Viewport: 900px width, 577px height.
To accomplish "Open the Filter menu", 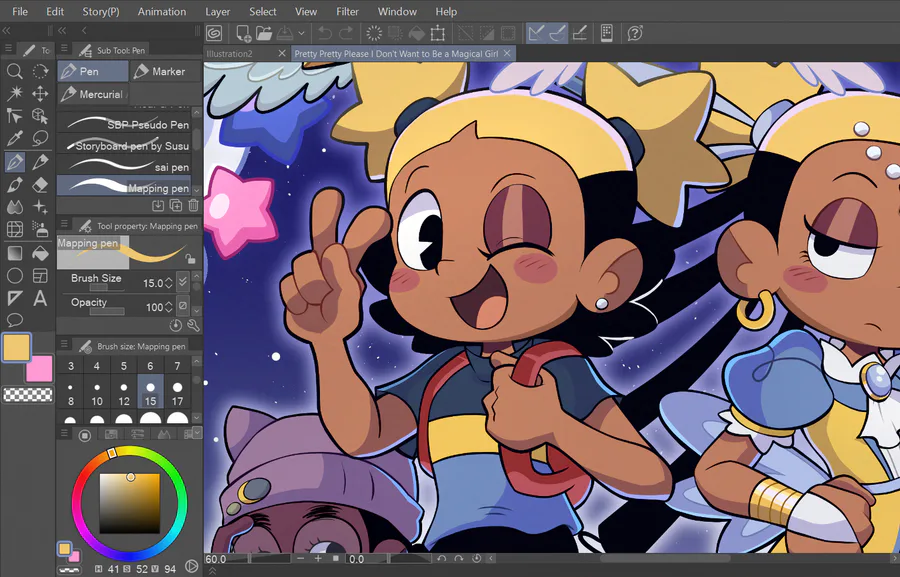I will [347, 11].
